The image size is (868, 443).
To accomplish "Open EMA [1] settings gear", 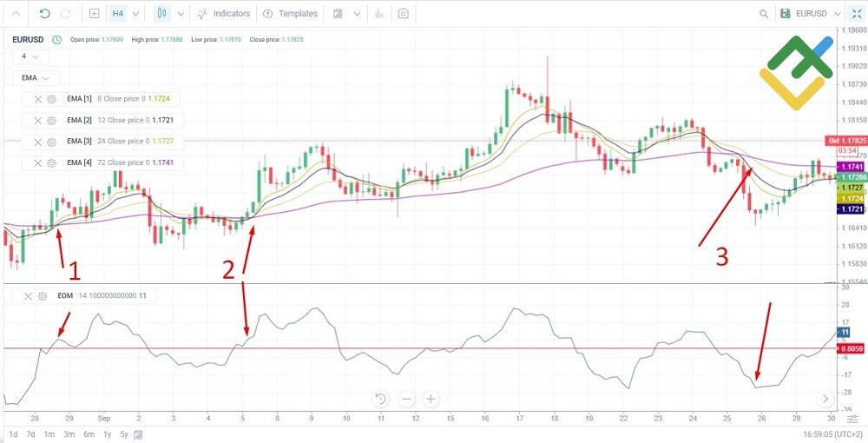I will coord(51,99).
